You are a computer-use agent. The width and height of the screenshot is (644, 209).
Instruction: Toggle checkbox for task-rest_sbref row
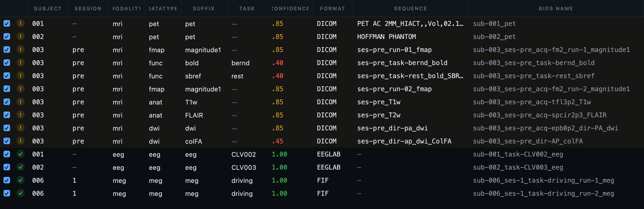(7, 76)
